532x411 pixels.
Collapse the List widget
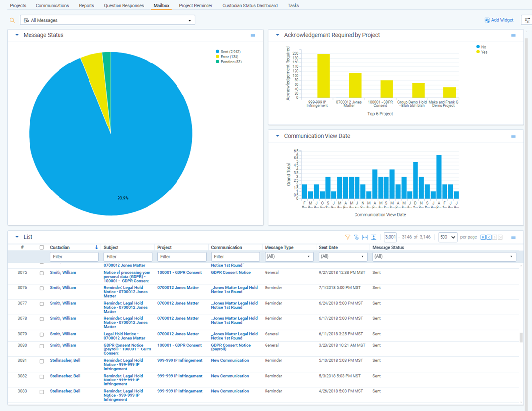pyautogui.click(x=17, y=237)
